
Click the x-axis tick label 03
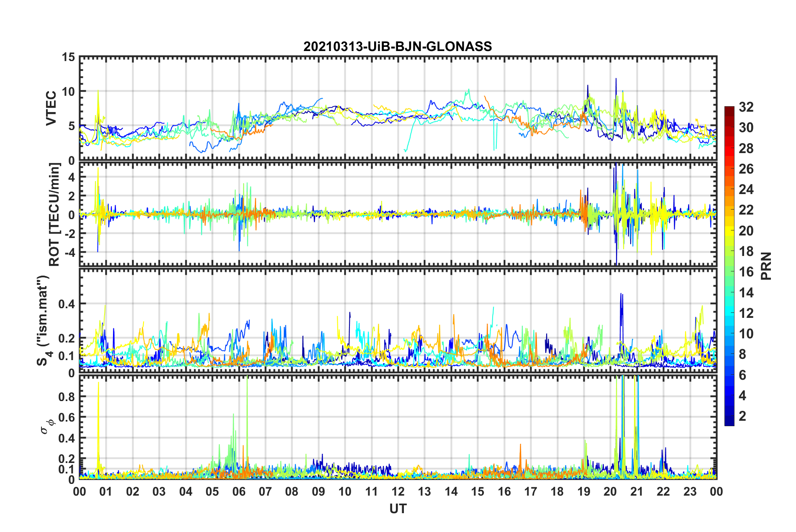(159, 491)
